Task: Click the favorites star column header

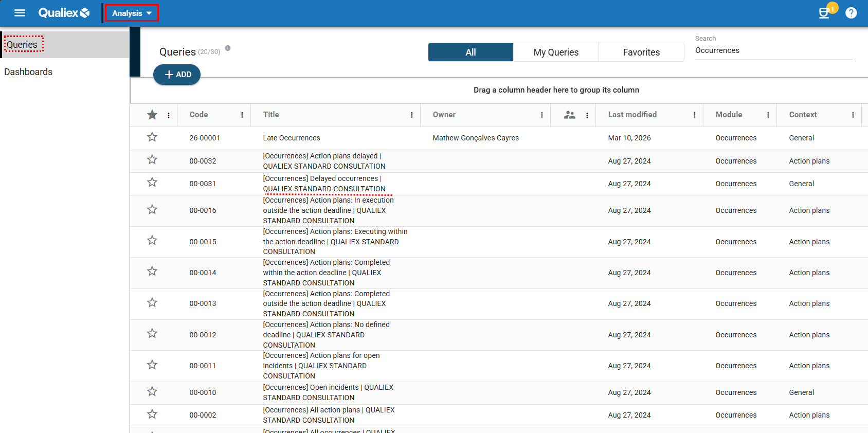Action: (152, 115)
